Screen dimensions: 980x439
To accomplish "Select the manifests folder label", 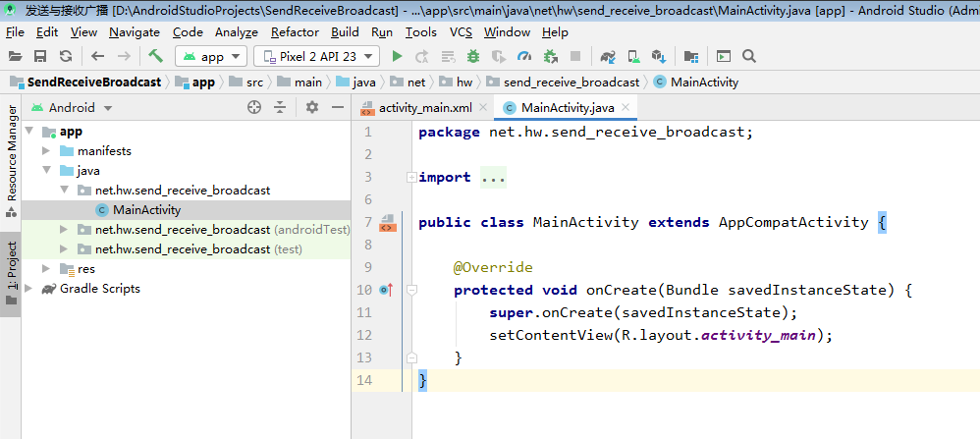I will (104, 150).
